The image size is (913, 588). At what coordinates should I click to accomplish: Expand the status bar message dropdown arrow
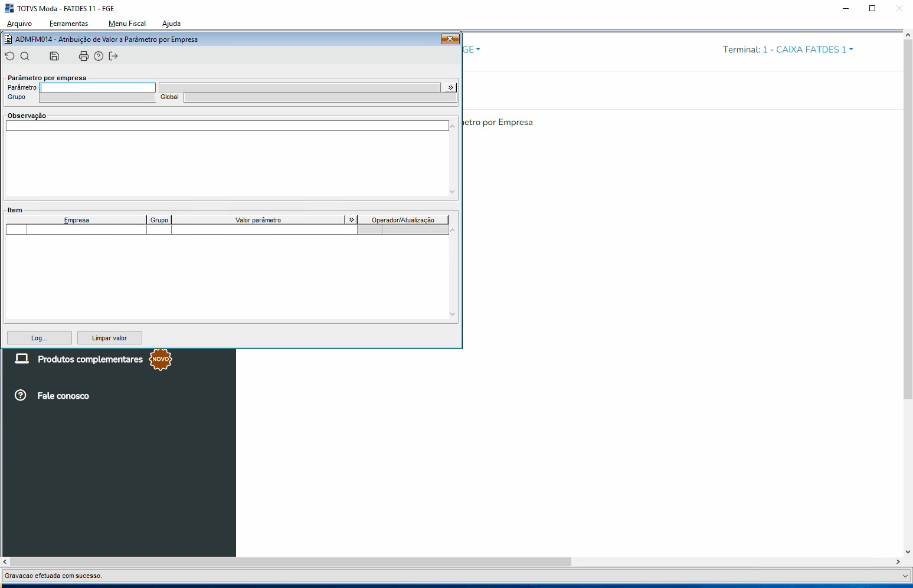tap(905, 576)
